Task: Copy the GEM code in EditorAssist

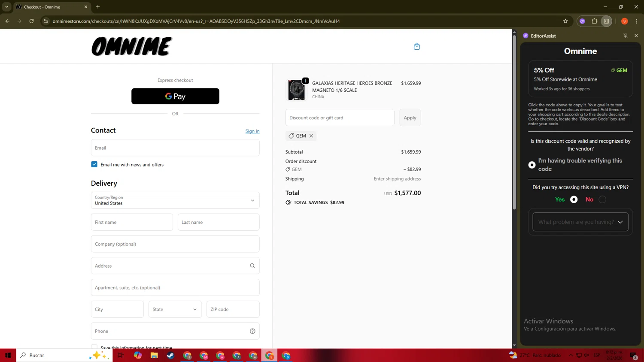Action: [619, 70]
